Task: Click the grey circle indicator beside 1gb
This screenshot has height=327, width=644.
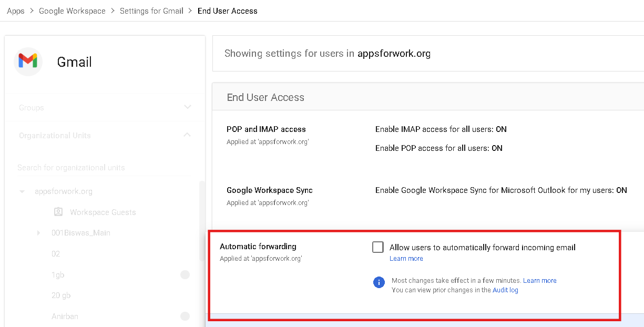Action: 185,274
